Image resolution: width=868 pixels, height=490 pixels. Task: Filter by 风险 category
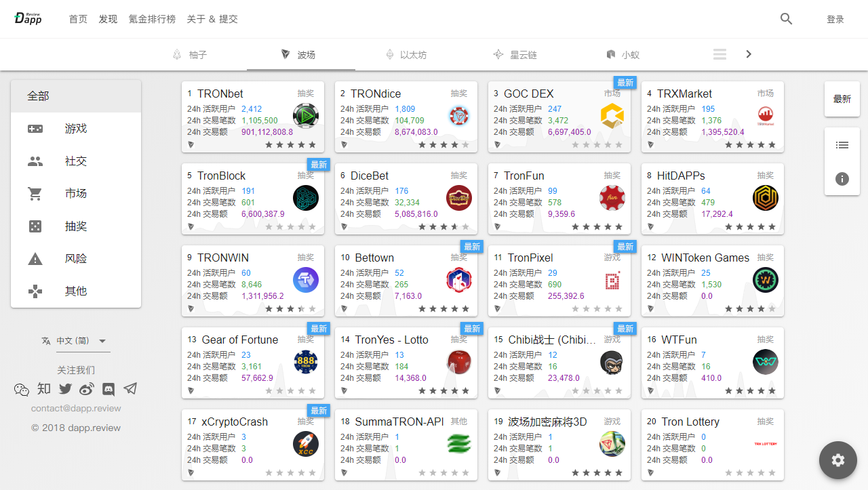76,259
